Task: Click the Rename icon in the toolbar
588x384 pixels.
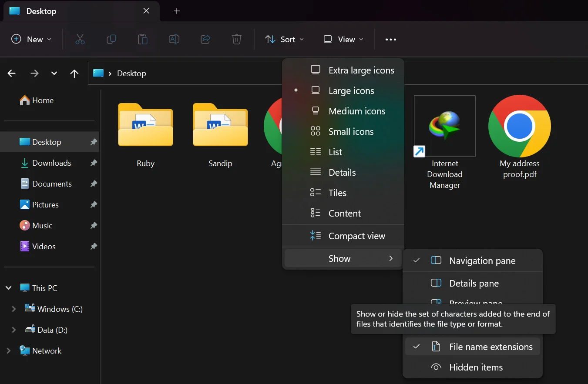Action: click(x=174, y=39)
